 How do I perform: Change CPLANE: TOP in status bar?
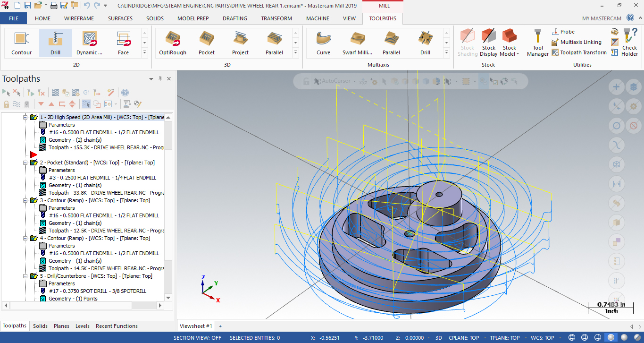[463, 338]
